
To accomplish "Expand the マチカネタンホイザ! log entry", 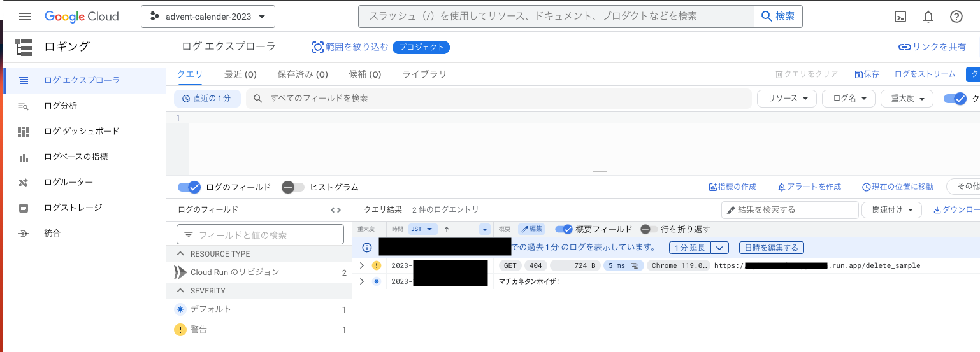I will coord(362,281).
